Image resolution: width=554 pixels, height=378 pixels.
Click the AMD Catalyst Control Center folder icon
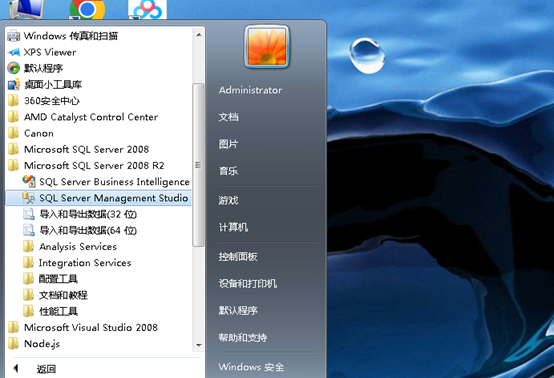tap(13, 117)
